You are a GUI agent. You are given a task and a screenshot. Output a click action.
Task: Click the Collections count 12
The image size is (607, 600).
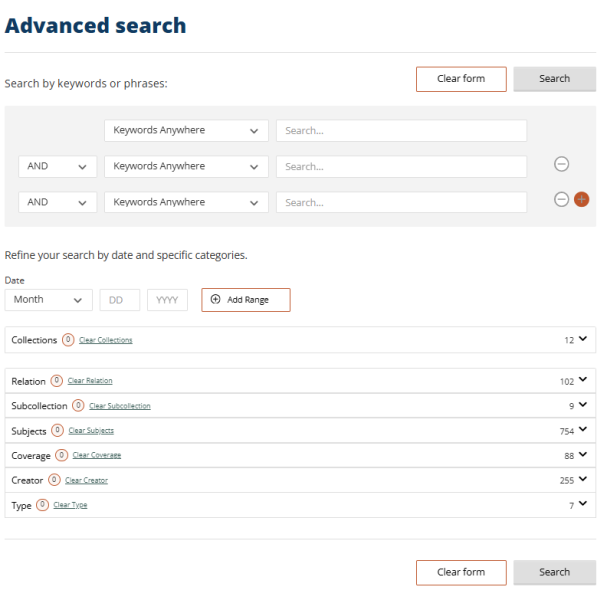pos(569,340)
